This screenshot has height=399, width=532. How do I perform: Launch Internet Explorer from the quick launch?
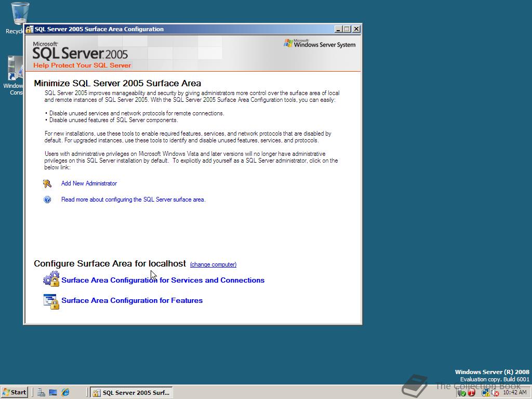pyautogui.click(x=65, y=393)
